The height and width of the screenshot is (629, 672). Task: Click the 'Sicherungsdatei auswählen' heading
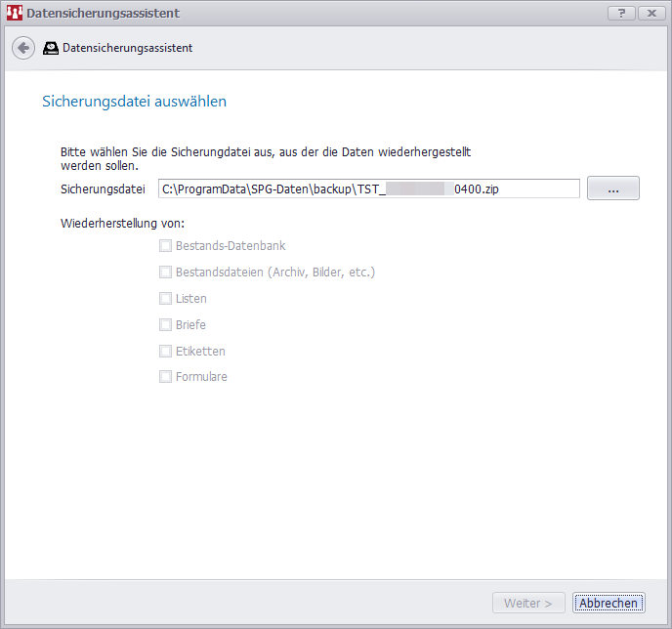(x=134, y=102)
